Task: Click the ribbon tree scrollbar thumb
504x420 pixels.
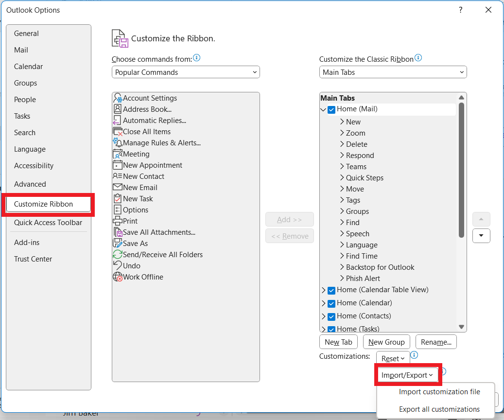Action: coord(461,170)
